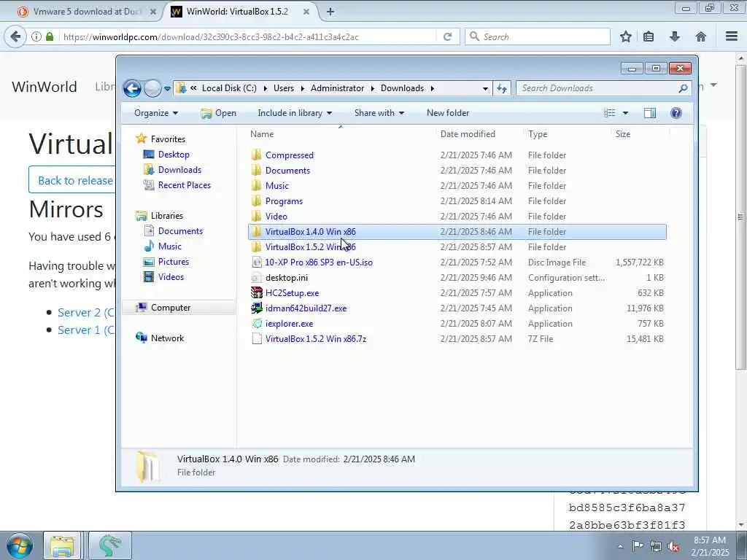
Task: Click Users in address breadcrumb
Action: pos(284,88)
